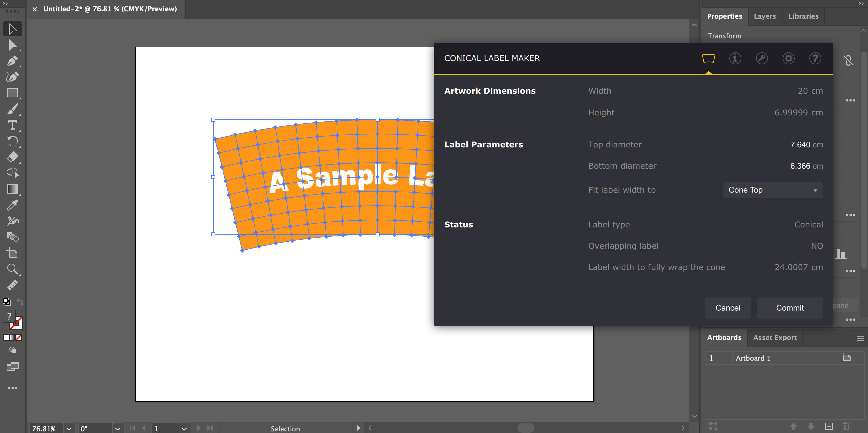868x433 pixels.
Task: Open the zoom percentage dropdown
Action: 69,428
